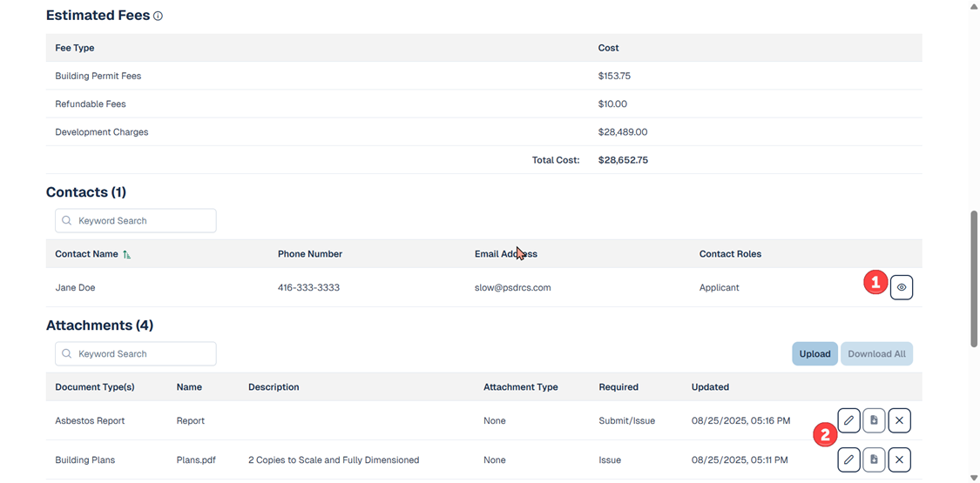980x483 pixels.
Task: Click the vertical scrollbar thumb
Action: pyautogui.click(x=974, y=278)
